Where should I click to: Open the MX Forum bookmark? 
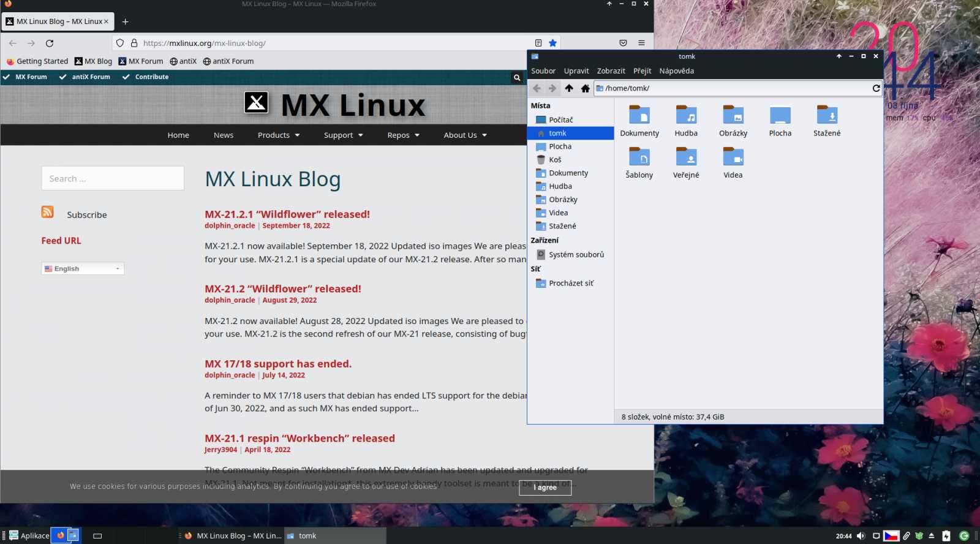(141, 61)
